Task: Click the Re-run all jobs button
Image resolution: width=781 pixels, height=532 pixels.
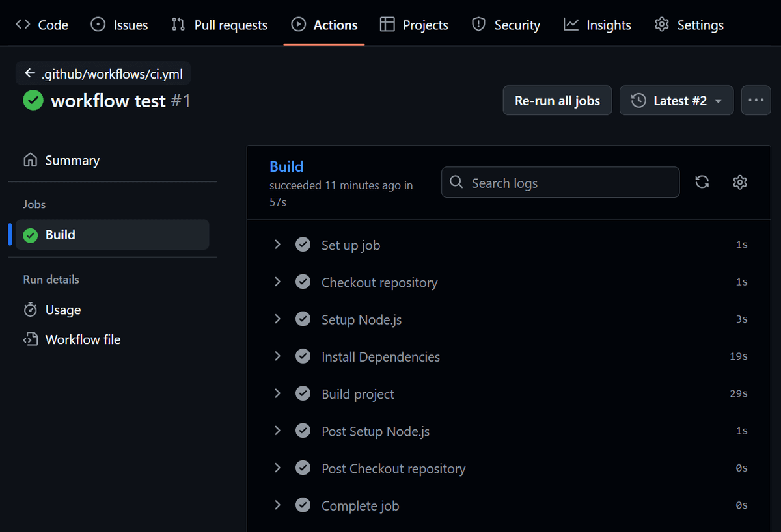Action: pyautogui.click(x=557, y=100)
